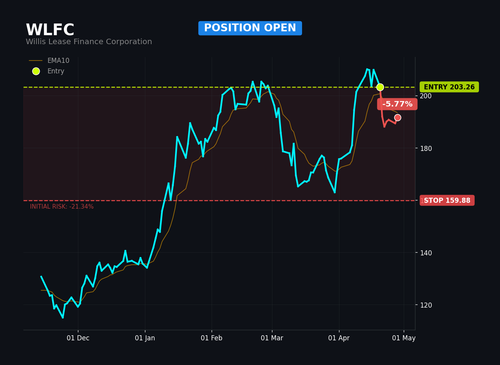The width and height of the screenshot is (500, 365).
Task: Click the Willis Lease Finance Corporation subtitle
Action: [89, 42]
